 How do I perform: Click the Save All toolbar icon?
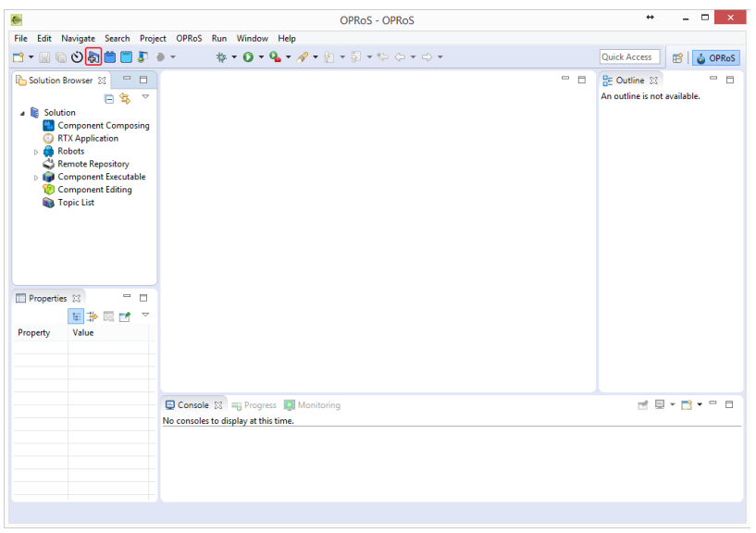click(61, 57)
